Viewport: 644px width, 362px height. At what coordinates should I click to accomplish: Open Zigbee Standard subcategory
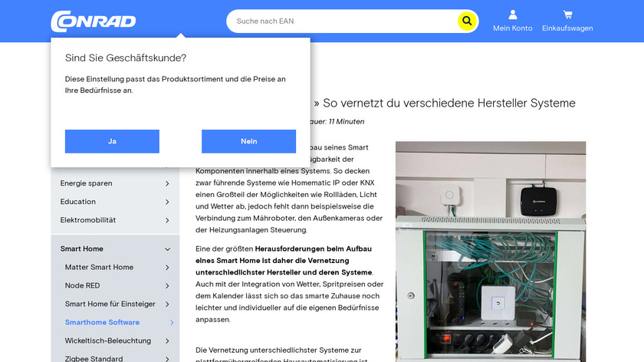tap(94, 358)
